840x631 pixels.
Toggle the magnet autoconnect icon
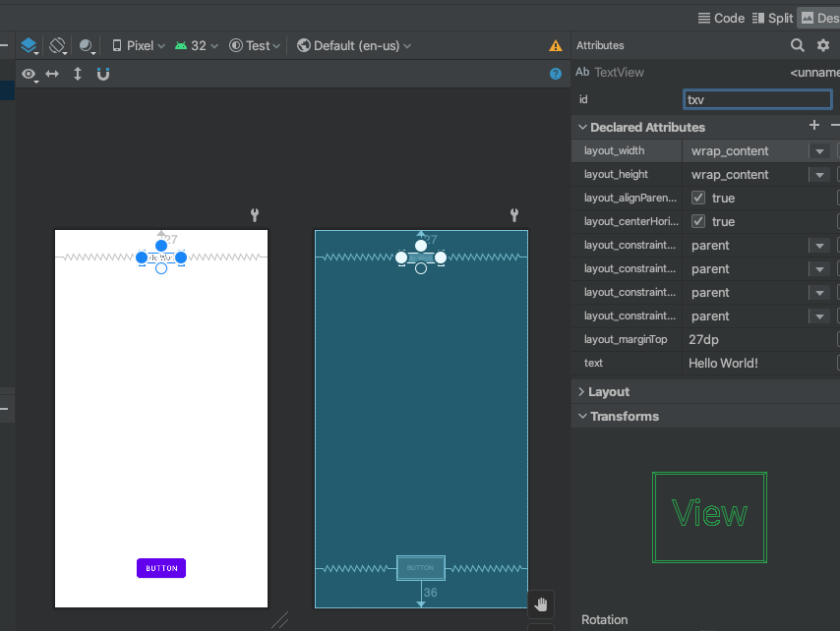click(x=103, y=74)
